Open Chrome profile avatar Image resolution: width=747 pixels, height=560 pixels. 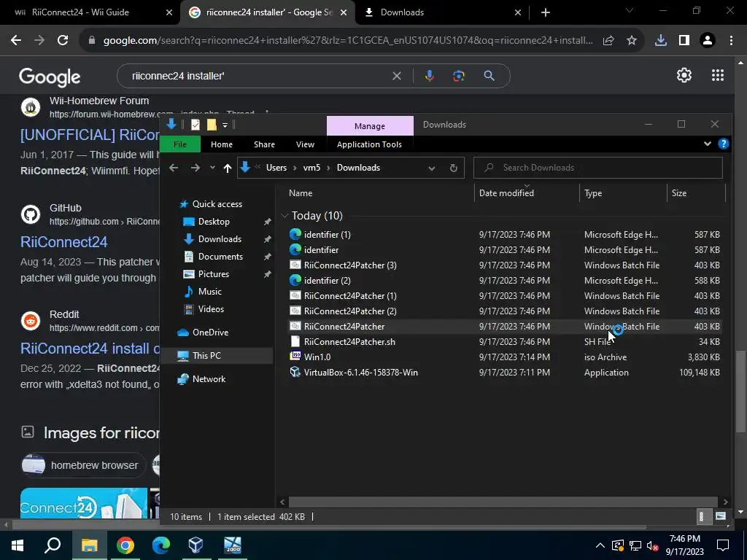point(707,41)
